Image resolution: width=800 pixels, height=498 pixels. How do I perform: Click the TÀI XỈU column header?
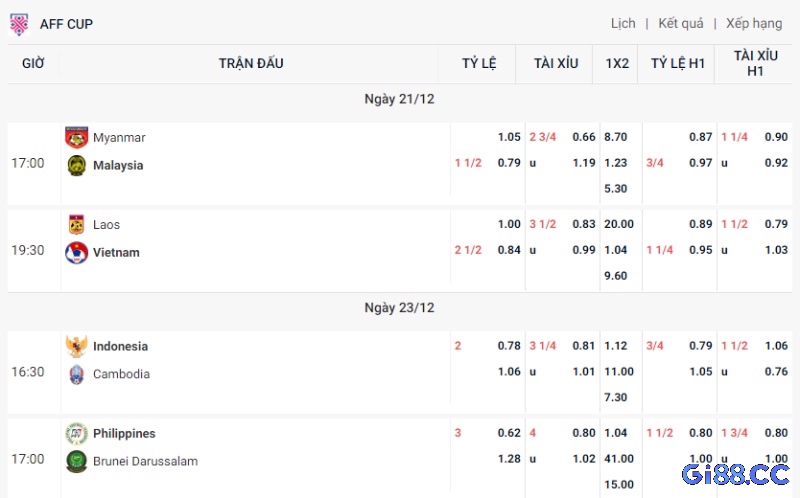coord(556,63)
